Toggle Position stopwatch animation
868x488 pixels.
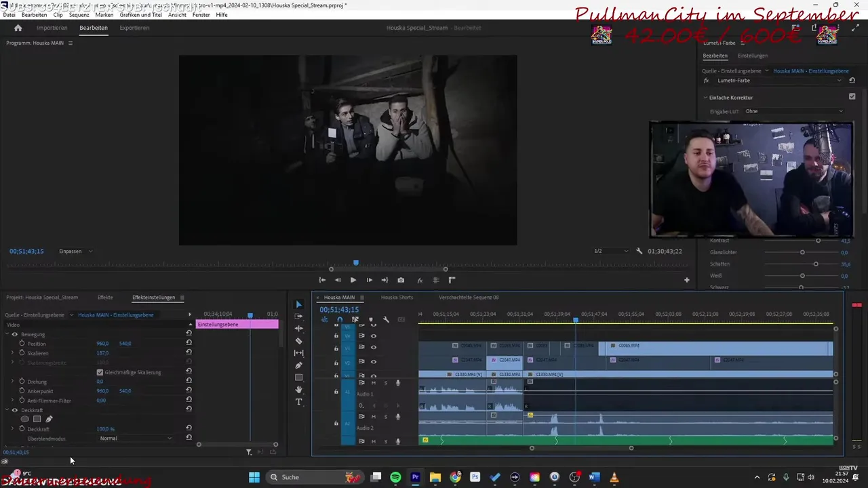point(22,344)
